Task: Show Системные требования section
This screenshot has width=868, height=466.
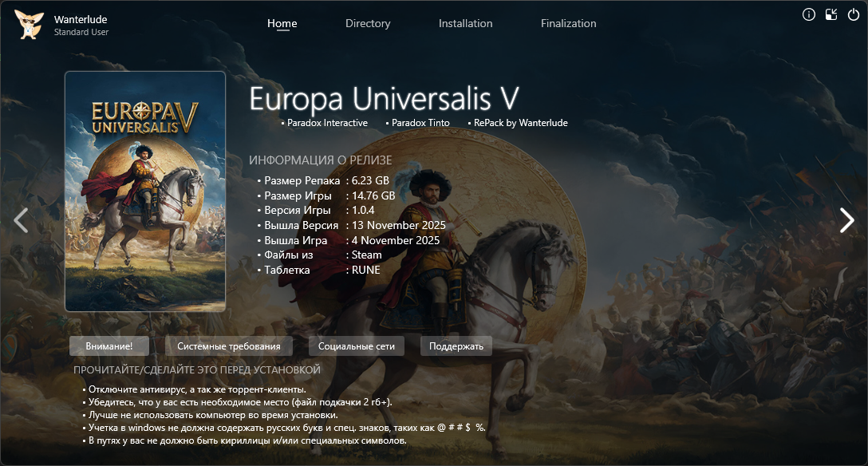Action: coord(229,346)
